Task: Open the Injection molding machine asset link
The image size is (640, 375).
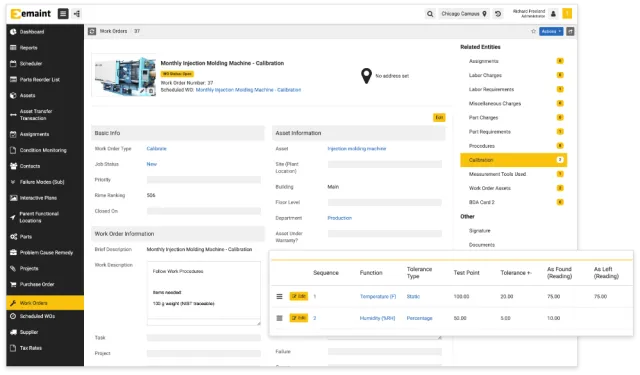Action: click(356, 149)
